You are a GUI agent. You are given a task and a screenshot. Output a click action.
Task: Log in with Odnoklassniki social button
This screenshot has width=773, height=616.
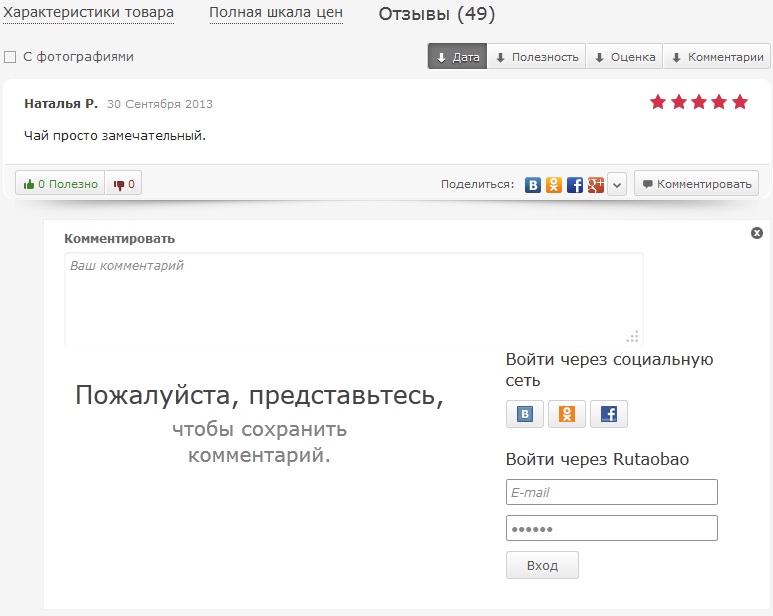(x=567, y=414)
